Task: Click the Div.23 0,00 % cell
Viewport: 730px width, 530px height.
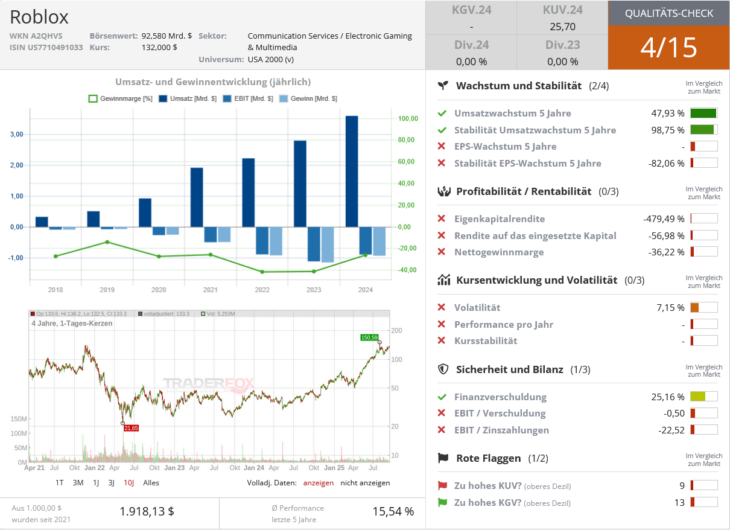Action: pyautogui.click(x=562, y=53)
